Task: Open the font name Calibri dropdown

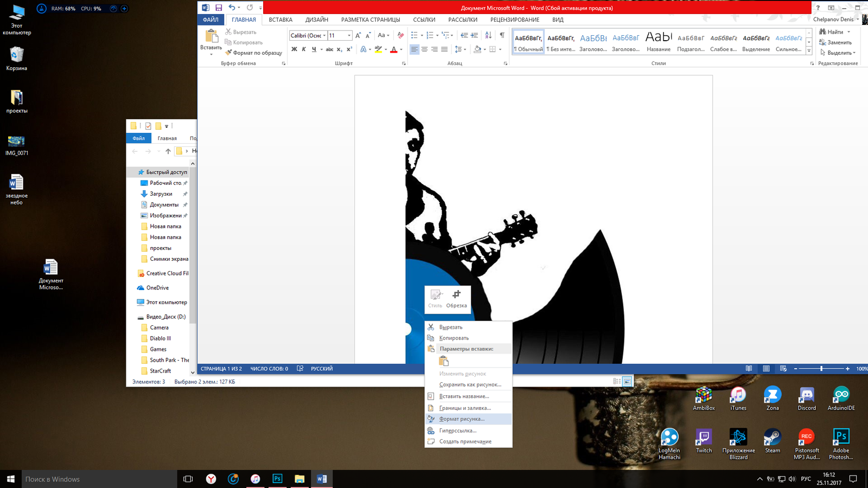Action: pos(324,36)
